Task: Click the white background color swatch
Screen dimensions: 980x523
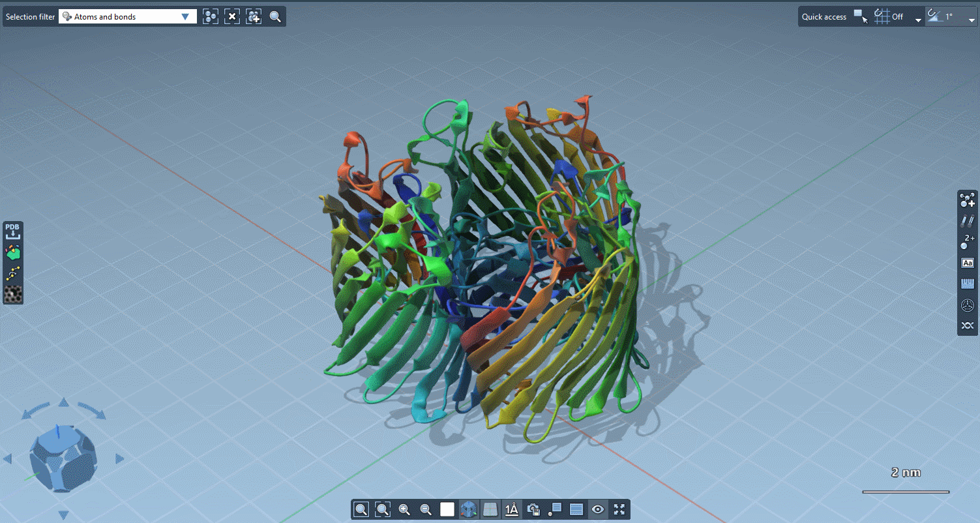Action: coord(447,509)
